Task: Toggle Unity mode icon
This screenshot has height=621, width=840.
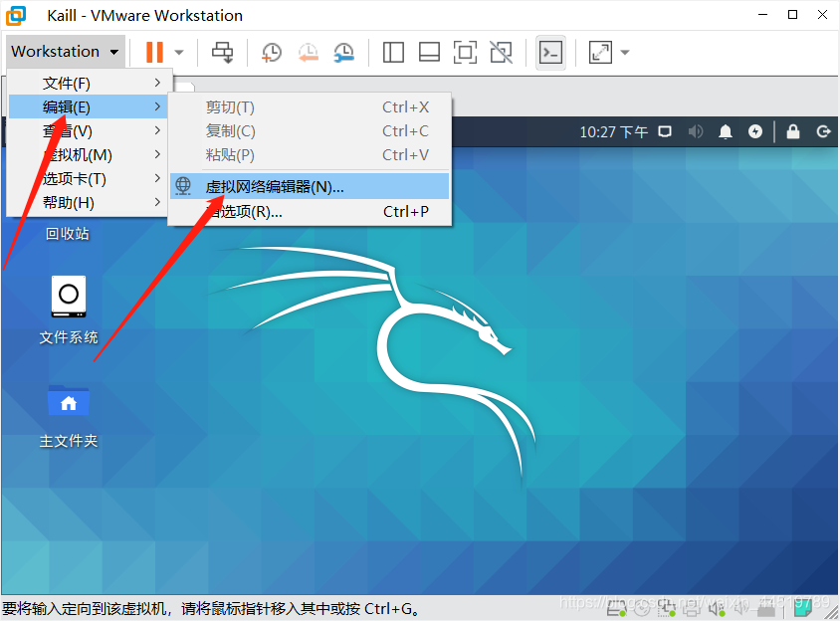Action: point(502,53)
